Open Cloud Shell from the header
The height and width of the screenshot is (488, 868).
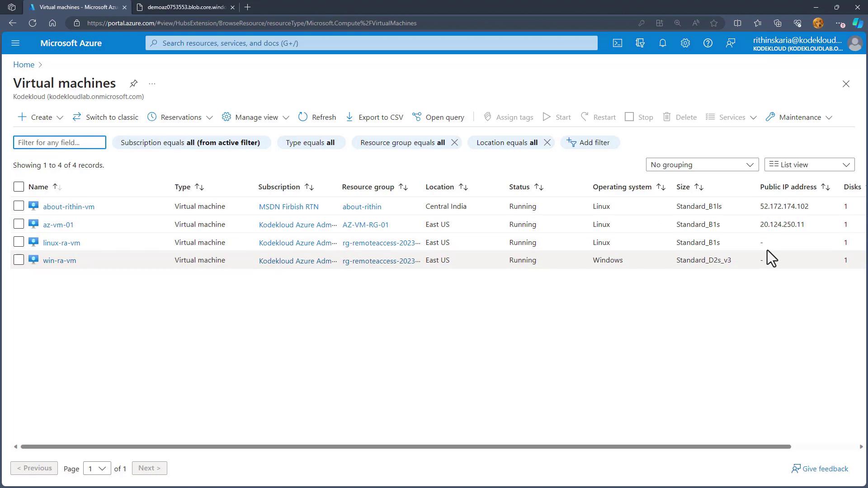click(x=617, y=43)
